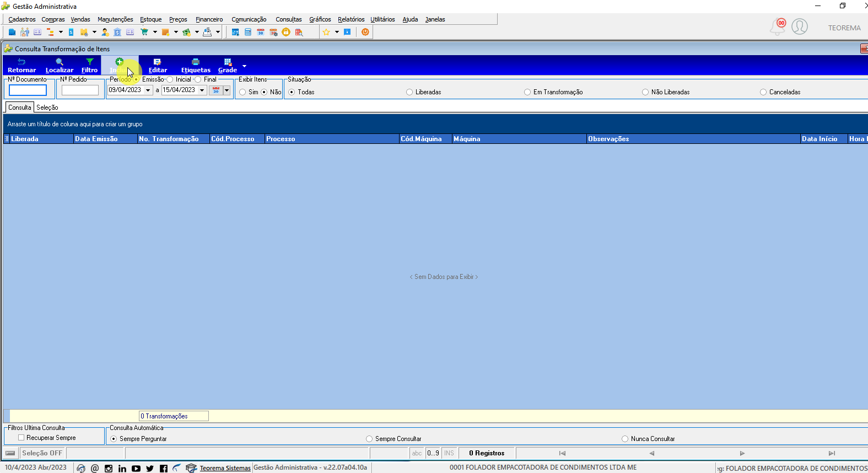Select the Liberadas situation radio button
Viewport: 868px width, 473px height.
click(409, 92)
